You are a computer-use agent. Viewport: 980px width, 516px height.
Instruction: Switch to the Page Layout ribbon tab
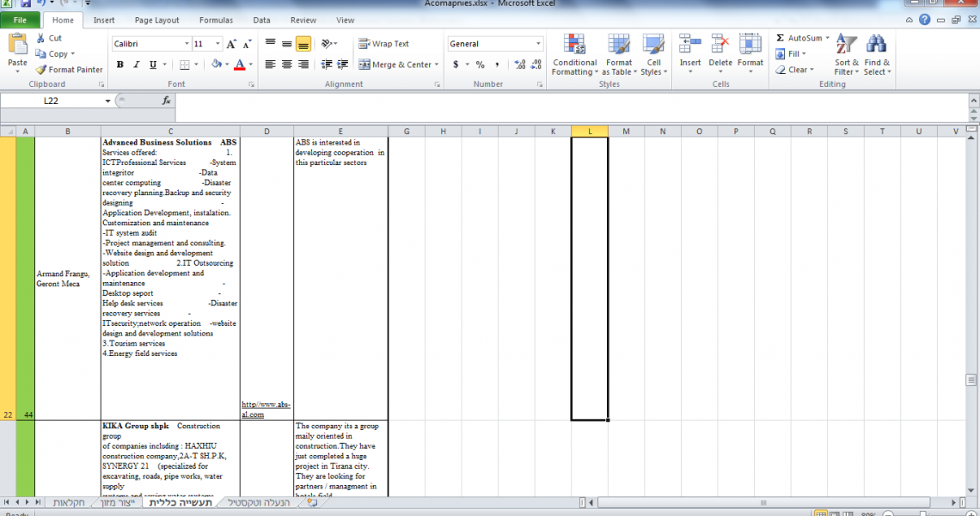click(156, 20)
